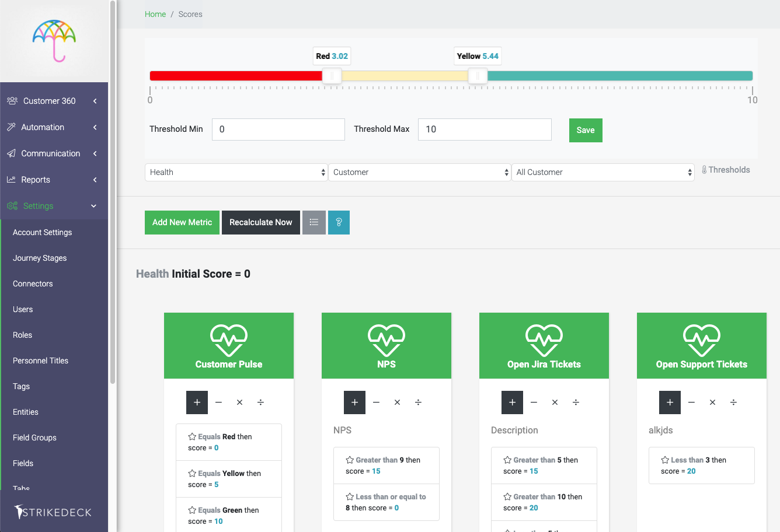Image resolution: width=780 pixels, height=532 pixels.
Task: Click the Automation magic wand icon
Action: (11, 127)
